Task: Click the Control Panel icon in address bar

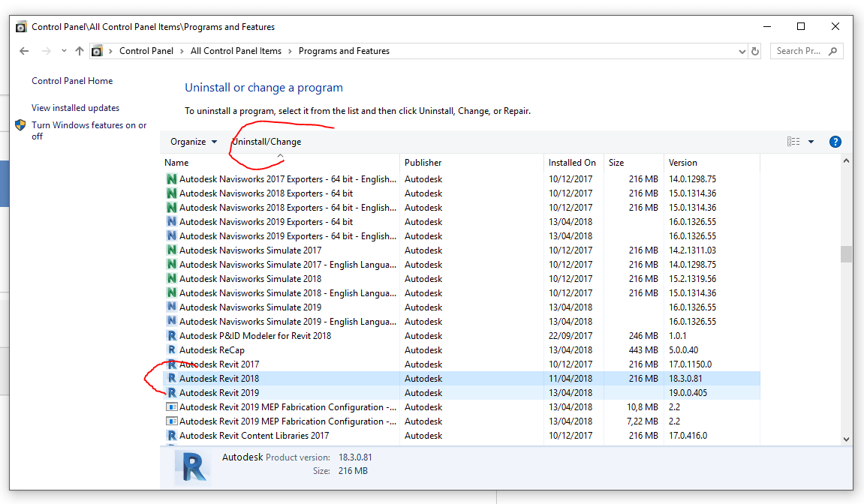Action: 97,51
